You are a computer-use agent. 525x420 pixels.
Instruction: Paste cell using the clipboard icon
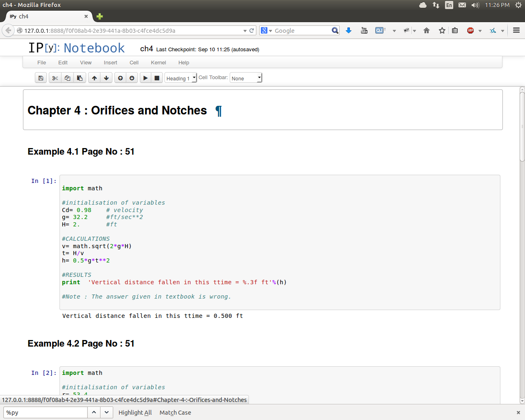pos(80,78)
